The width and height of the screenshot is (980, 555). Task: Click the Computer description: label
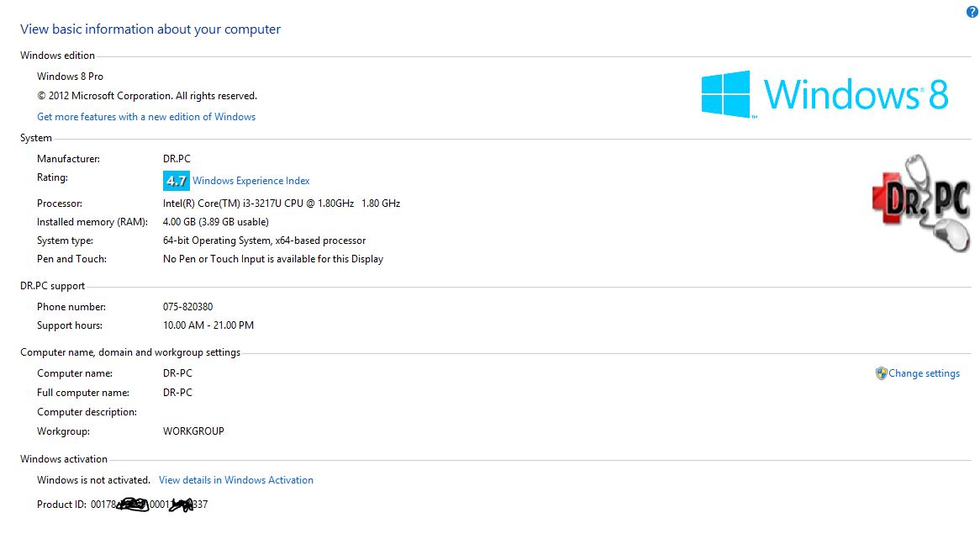87,412
